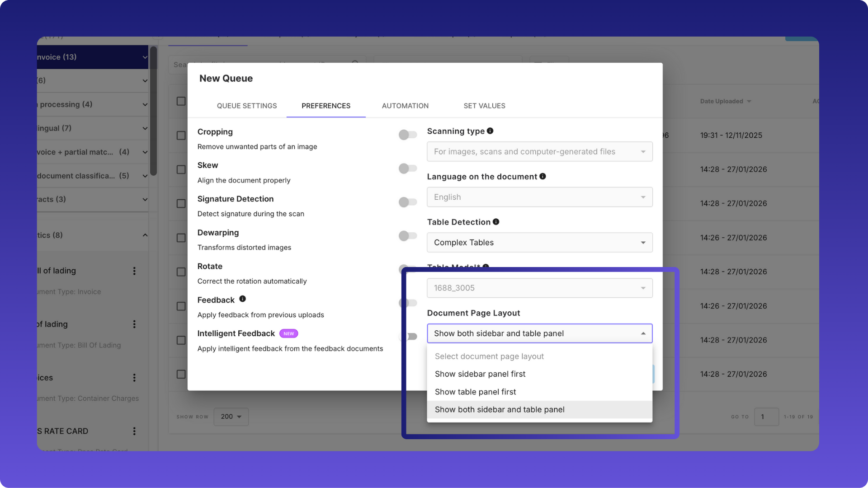This screenshot has width=868, height=488.
Task: Open the Show Row 200 dropdown
Action: tap(231, 417)
